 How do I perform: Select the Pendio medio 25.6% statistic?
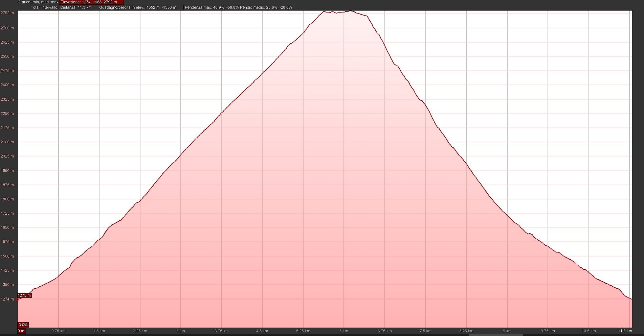pos(266,7)
